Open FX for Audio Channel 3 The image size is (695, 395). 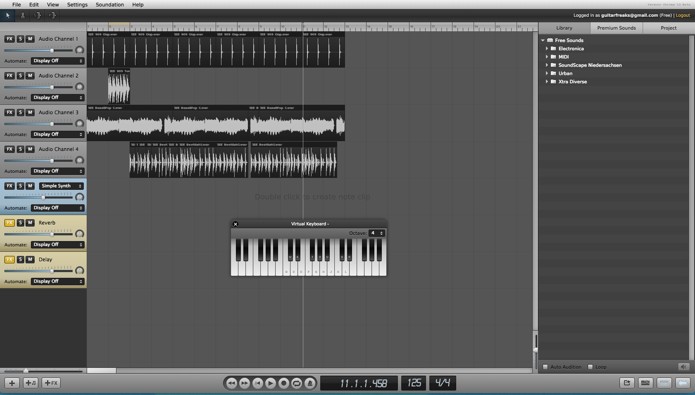click(x=9, y=113)
